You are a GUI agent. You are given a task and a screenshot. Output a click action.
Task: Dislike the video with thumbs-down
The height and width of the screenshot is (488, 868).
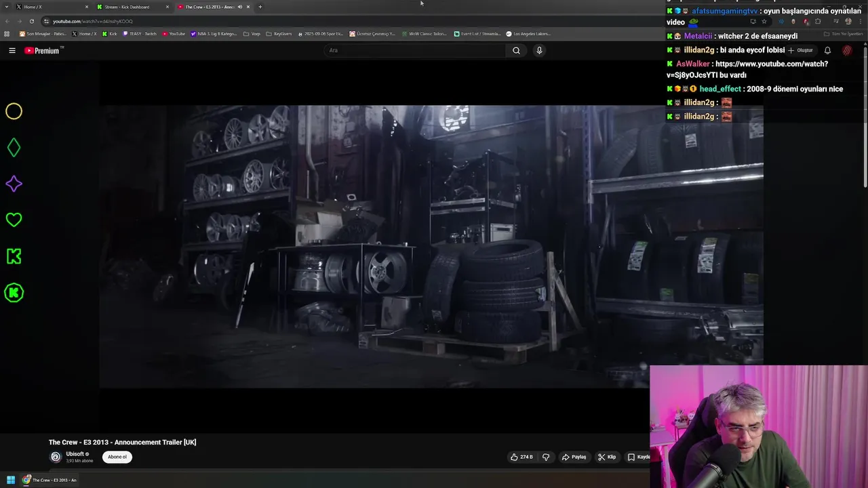click(546, 457)
